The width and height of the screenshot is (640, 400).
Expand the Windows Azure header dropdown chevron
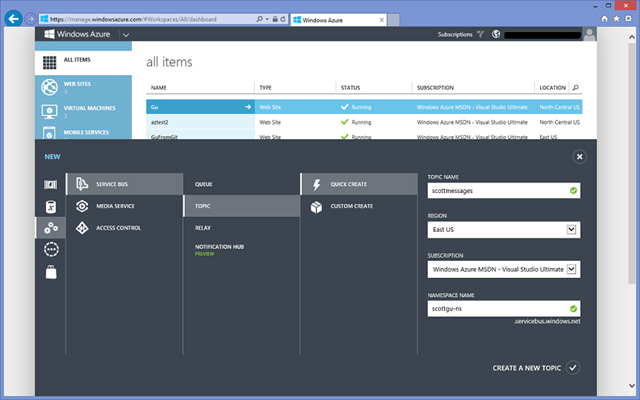coord(126,35)
